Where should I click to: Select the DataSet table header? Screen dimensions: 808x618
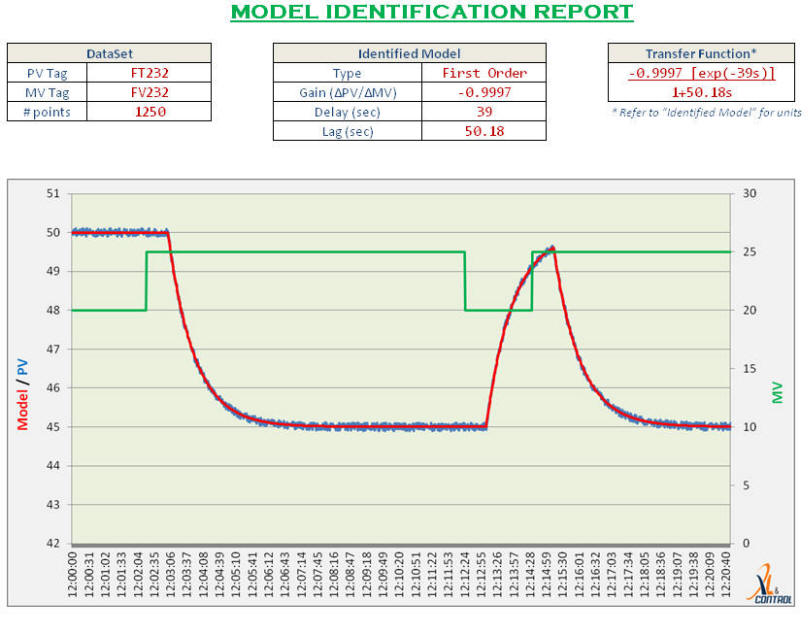tap(109, 53)
